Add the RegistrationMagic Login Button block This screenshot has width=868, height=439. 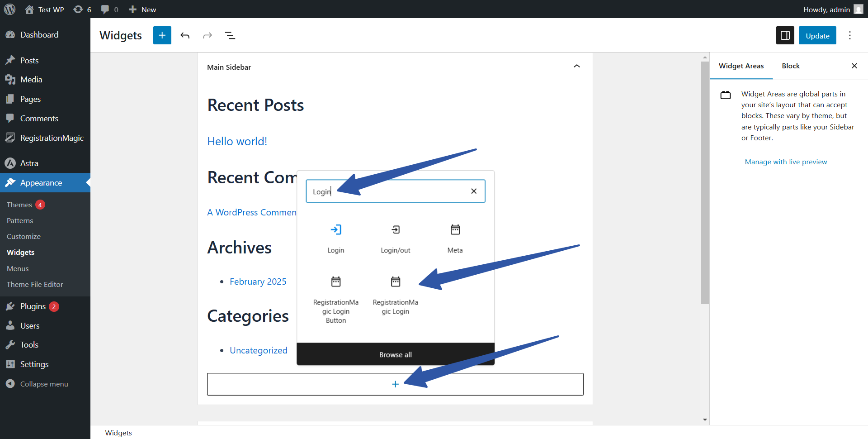(x=335, y=282)
